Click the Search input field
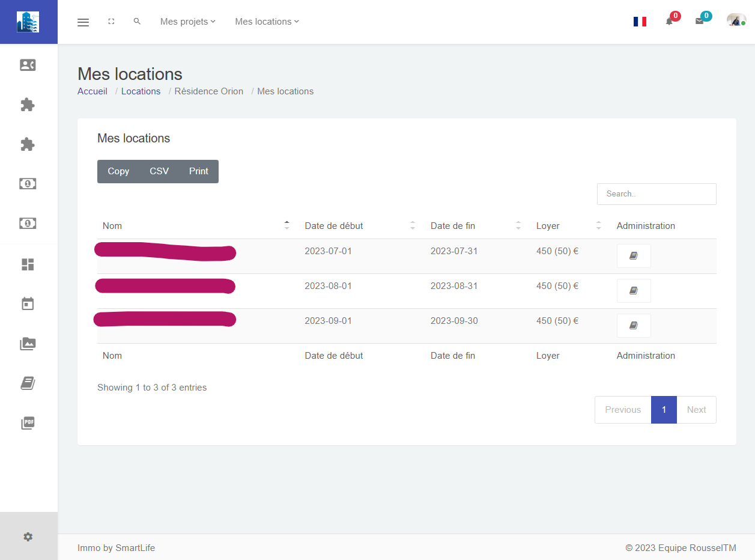The height and width of the screenshot is (560, 755). [x=656, y=194]
